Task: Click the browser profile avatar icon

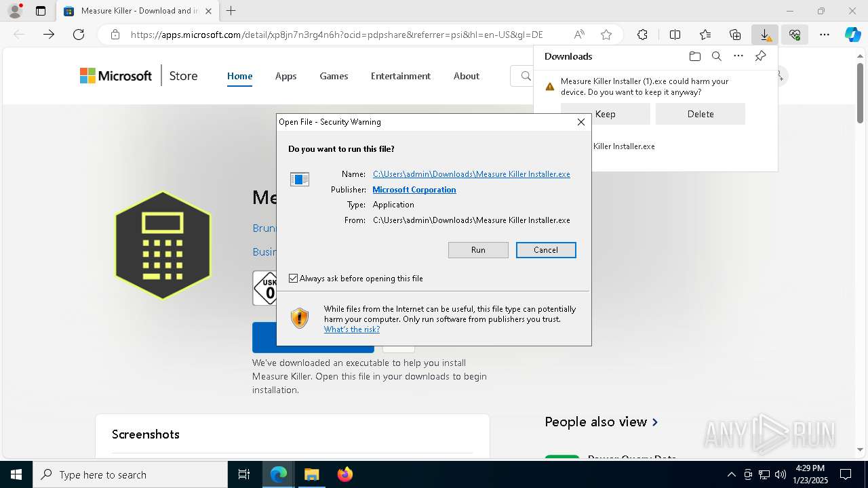Action: coord(15,10)
